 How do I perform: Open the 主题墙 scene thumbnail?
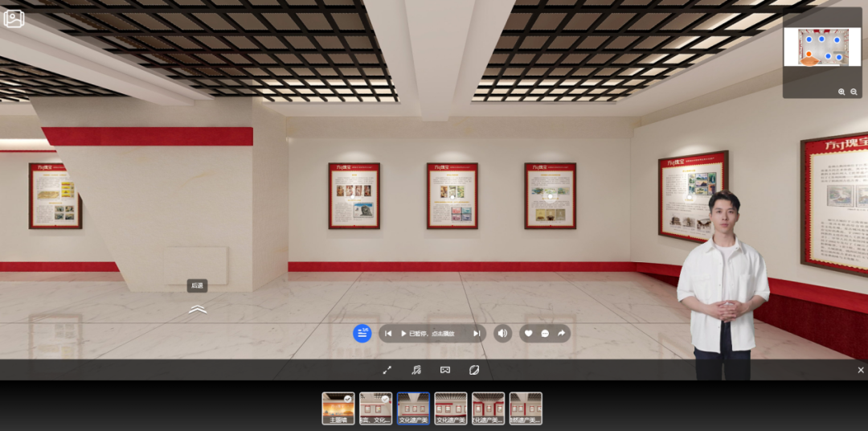(x=338, y=408)
